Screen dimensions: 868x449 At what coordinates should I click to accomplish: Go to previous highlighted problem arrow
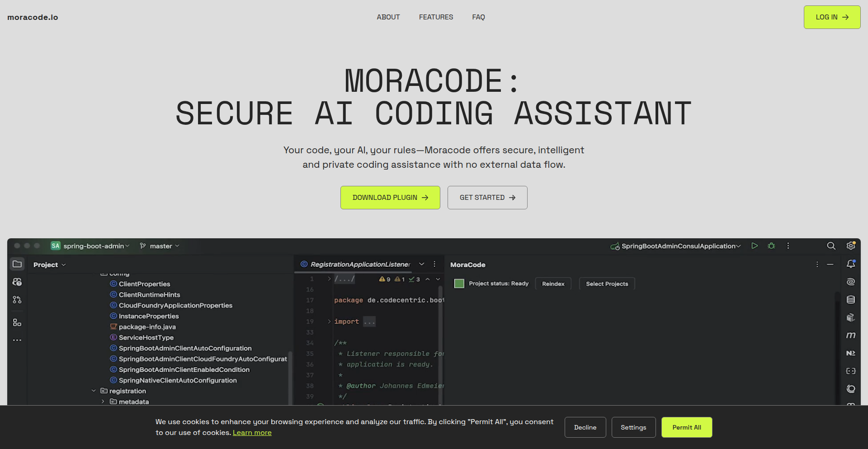pos(428,279)
